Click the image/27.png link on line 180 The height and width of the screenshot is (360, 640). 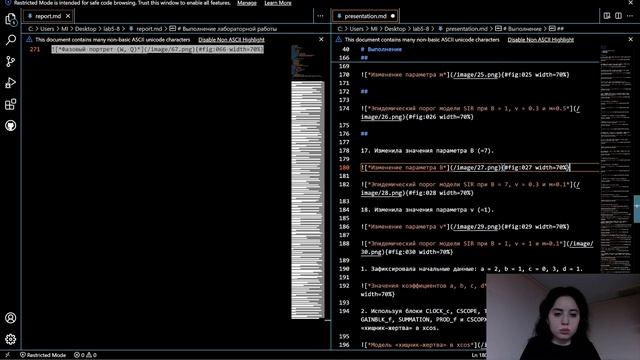[x=475, y=168]
